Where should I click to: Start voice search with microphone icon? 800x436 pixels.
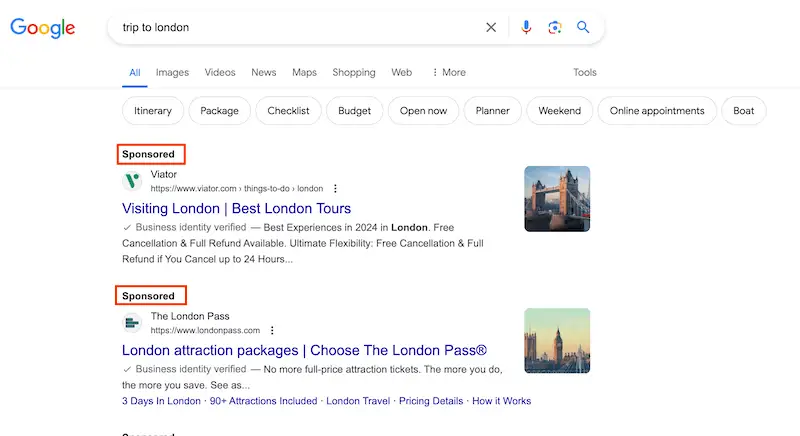tap(526, 28)
